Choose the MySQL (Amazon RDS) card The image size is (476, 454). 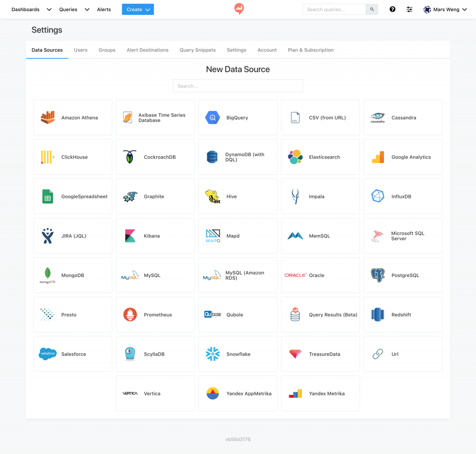(x=238, y=275)
